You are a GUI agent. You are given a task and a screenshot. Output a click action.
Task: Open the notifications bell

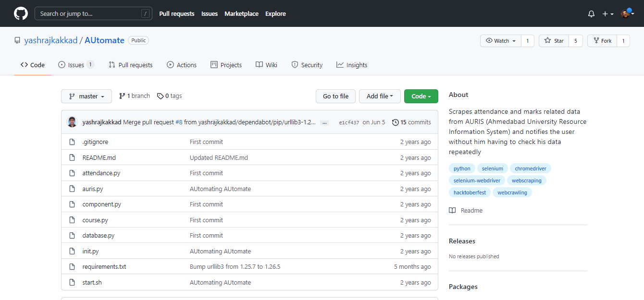[x=591, y=14]
